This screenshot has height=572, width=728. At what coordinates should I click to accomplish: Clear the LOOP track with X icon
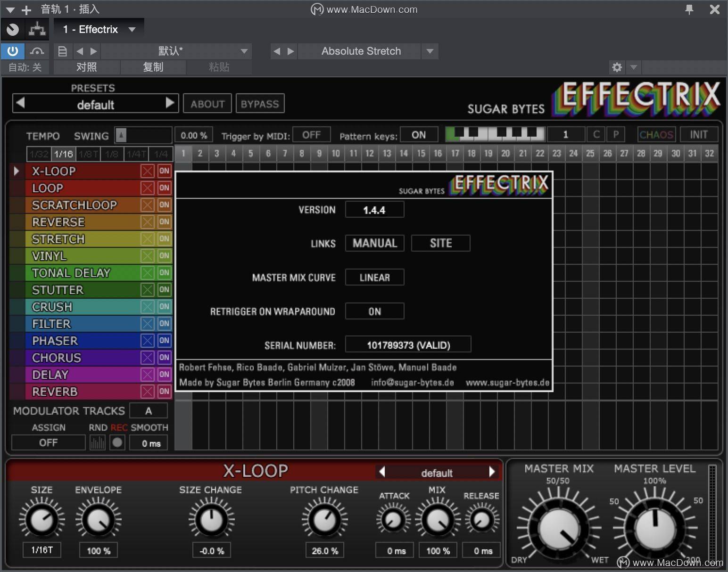coord(148,188)
